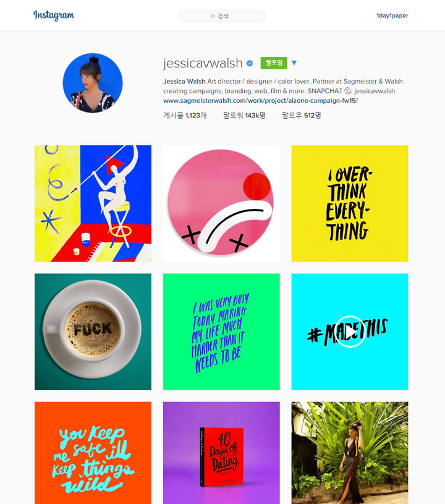Open jessicavwalsh's round profile picture

pyautogui.click(x=93, y=83)
